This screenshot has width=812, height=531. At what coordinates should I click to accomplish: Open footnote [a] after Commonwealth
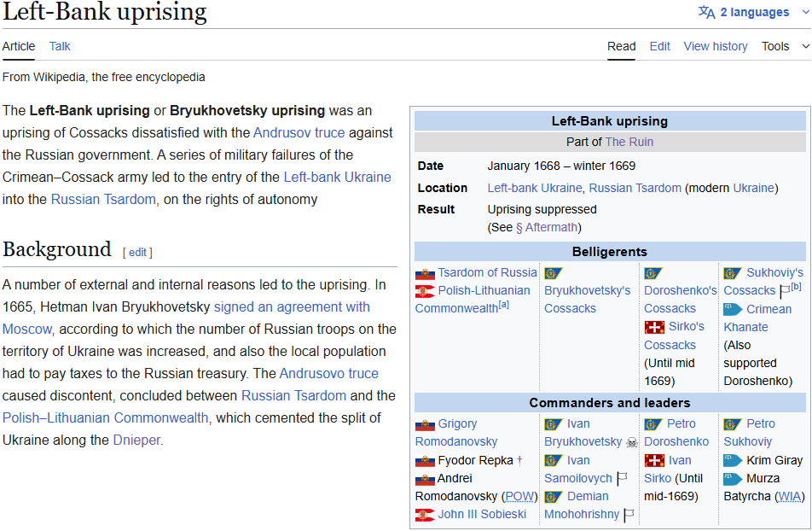(504, 305)
